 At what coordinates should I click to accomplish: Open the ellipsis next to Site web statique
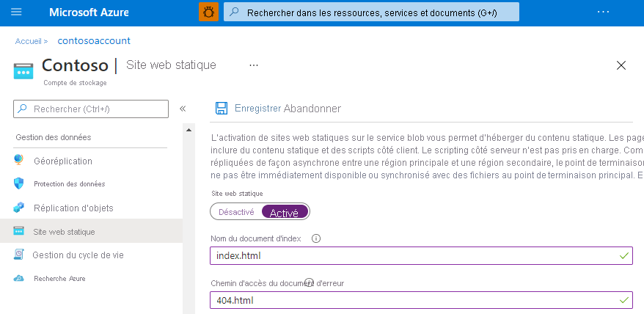(254, 65)
